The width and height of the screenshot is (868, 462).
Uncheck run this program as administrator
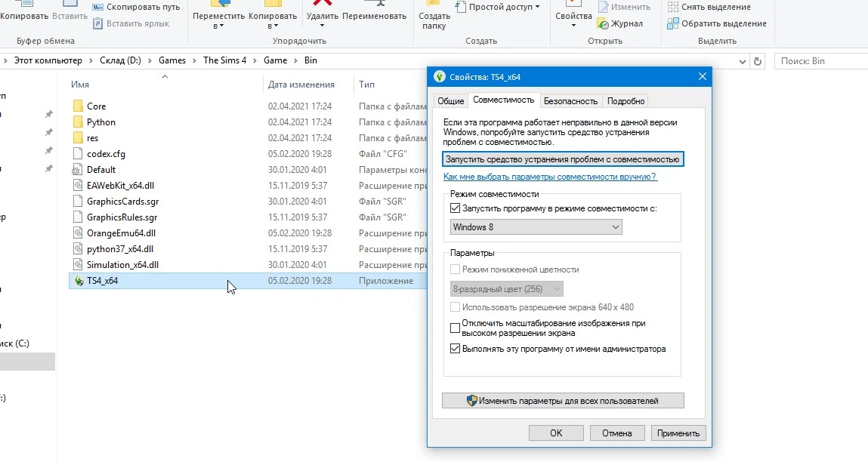455,349
